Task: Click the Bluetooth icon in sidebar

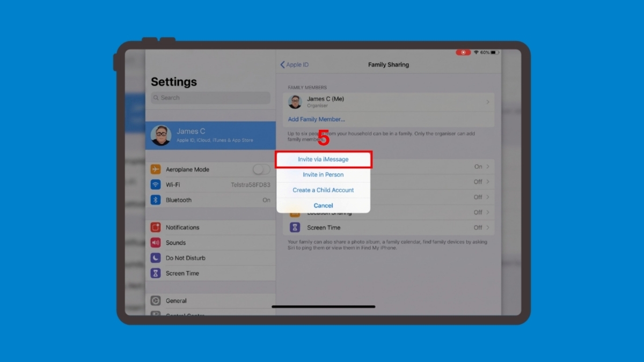Action: (x=156, y=200)
